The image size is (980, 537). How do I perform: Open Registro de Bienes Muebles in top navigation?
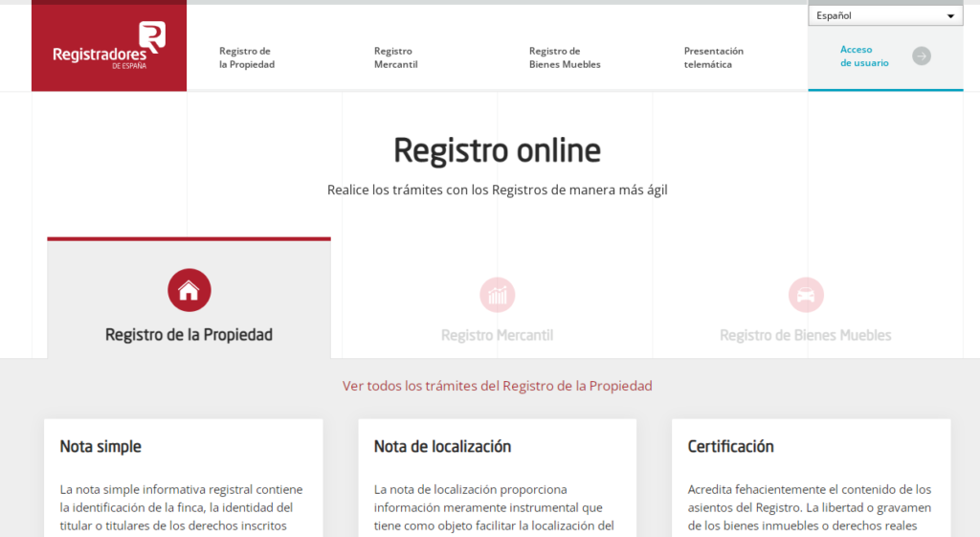click(x=564, y=57)
